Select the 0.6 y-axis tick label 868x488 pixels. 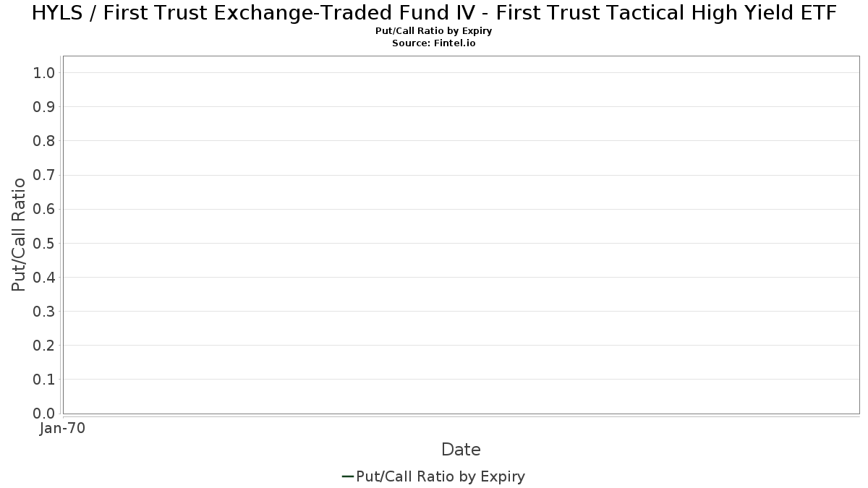pyautogui.click(x=44, y=209)
